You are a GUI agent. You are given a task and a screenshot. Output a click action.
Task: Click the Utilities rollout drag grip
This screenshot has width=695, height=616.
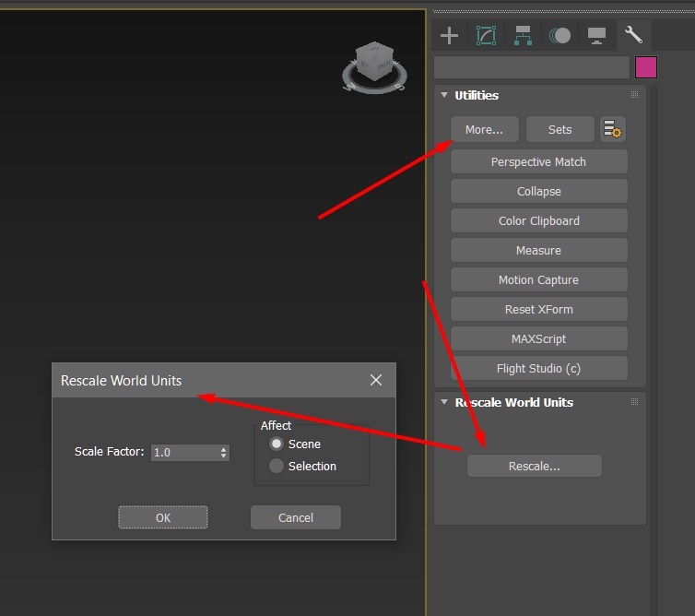click(x=634, y=94)
